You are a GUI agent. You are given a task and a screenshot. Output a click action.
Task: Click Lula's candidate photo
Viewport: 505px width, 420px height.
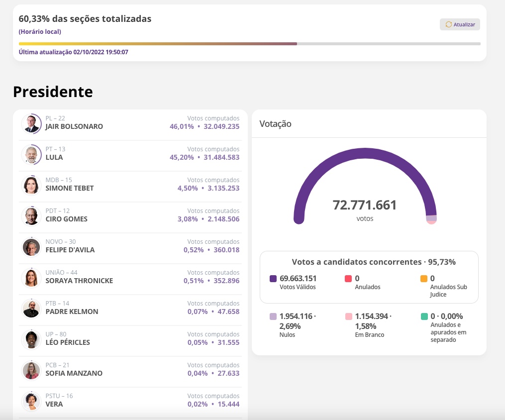pos(31,154)
